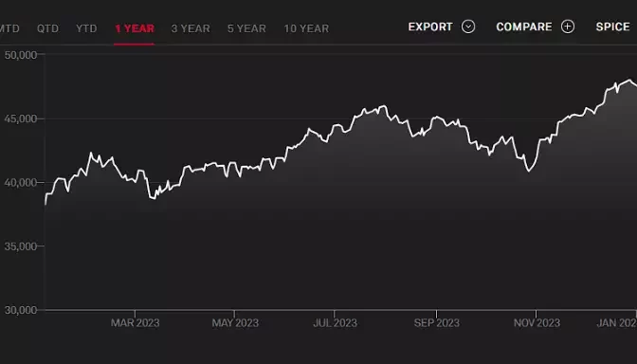Screen dimensions: 637x364
Task: Click the 30,000 y-axis label
Action: pyautogui.click(x=20, y=310)
